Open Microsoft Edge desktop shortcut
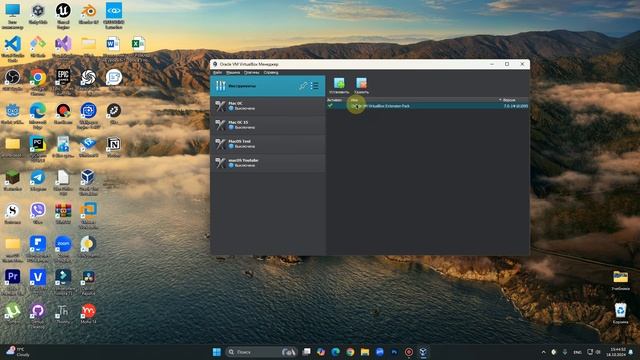This screenshot has height=360, width=640. tap(38, 115)
